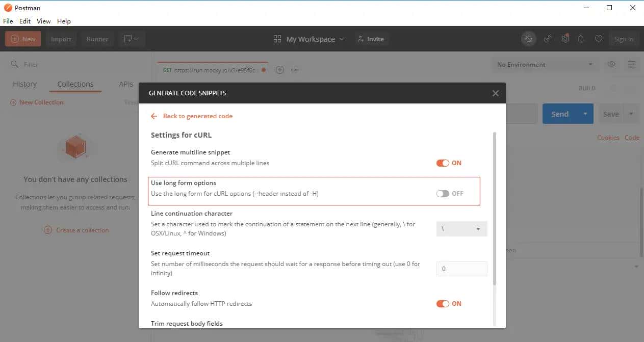Click the heart icon in header
The height and width of the screenshot is (342, 644).
[x=599, y=39]
